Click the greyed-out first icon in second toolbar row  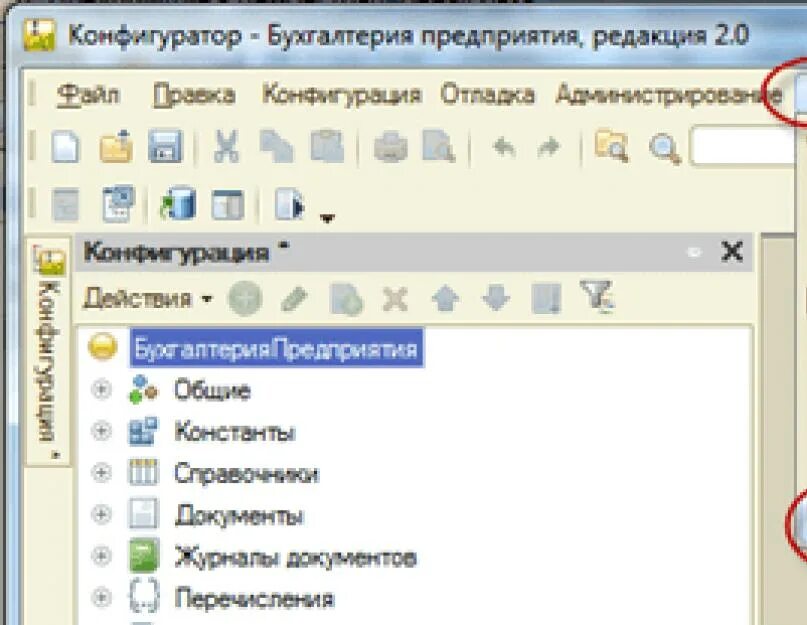coord(65,205)
